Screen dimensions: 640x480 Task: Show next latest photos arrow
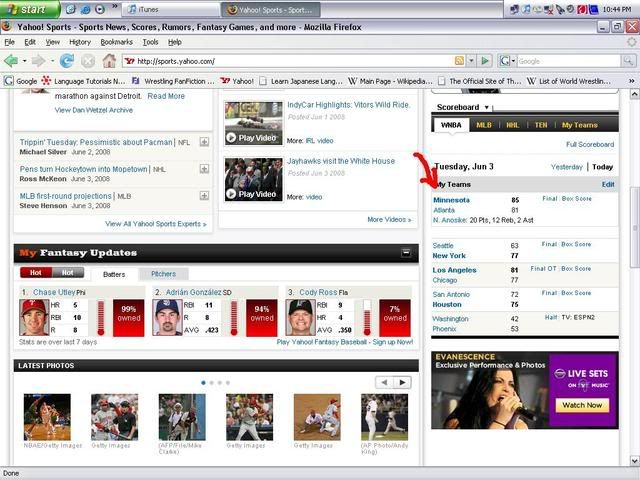pos(402,382)
